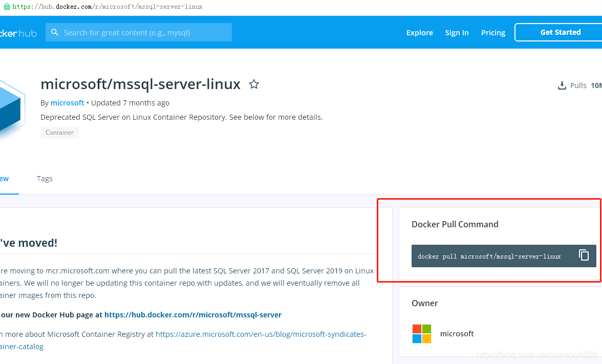
Task: Open the microsoft publisher link
Action: click(67, 102)
